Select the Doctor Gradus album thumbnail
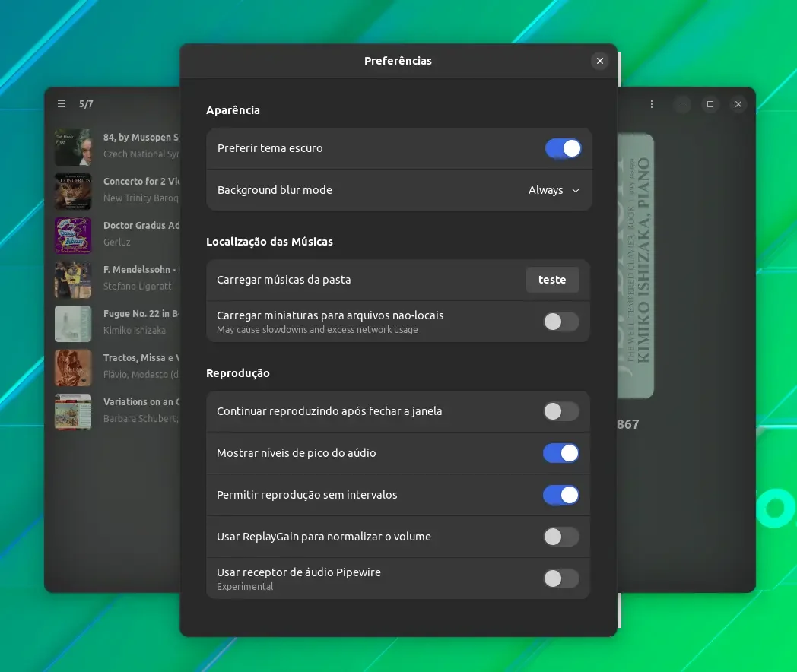Screen dimensions: 797x672 [73, 236]
